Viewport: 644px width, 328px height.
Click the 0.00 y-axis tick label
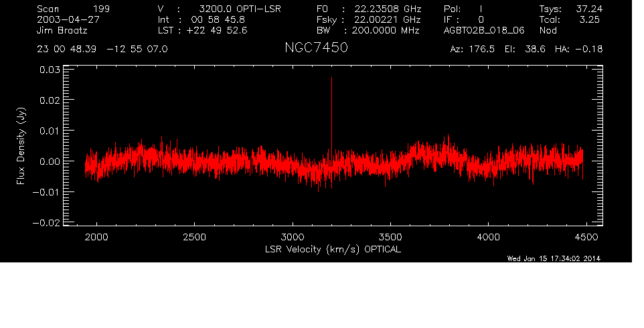tap(50, 161)
